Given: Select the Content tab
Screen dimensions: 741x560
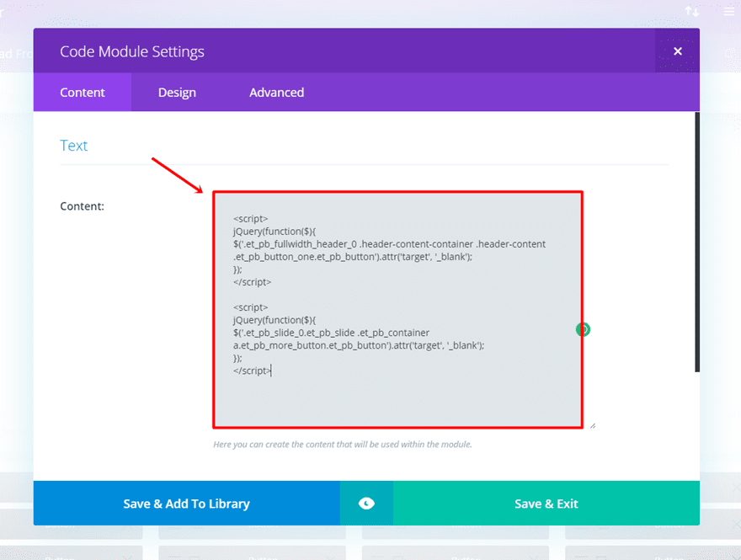Looking at the screenshot, I should (83, 93).
